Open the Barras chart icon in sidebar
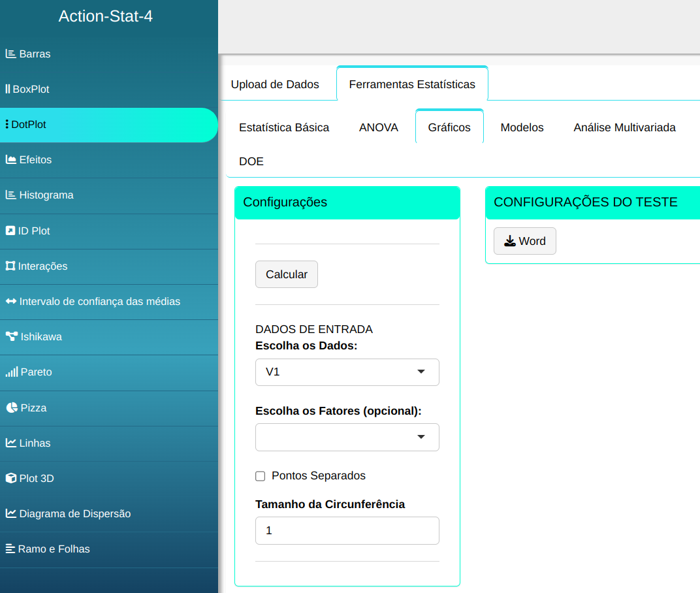The width and height of the screenshot is (700, 593). click(11, 54)
